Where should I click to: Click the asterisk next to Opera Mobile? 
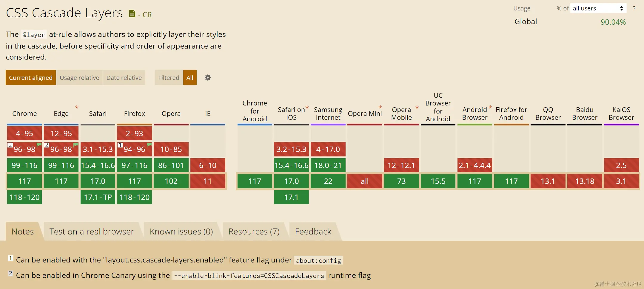(417, 107)
